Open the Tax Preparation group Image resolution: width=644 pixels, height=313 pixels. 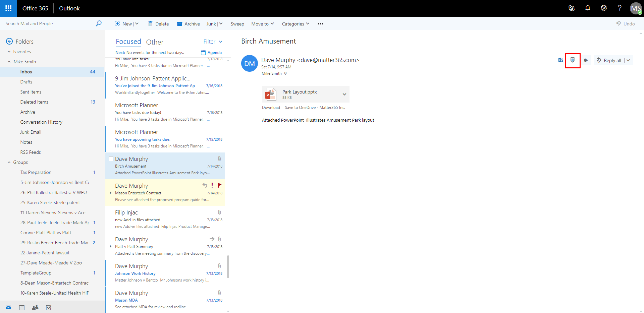click(x=52, y=172)
